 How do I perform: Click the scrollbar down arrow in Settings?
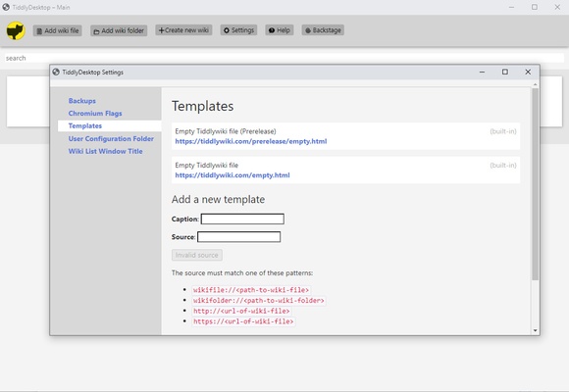535,330
